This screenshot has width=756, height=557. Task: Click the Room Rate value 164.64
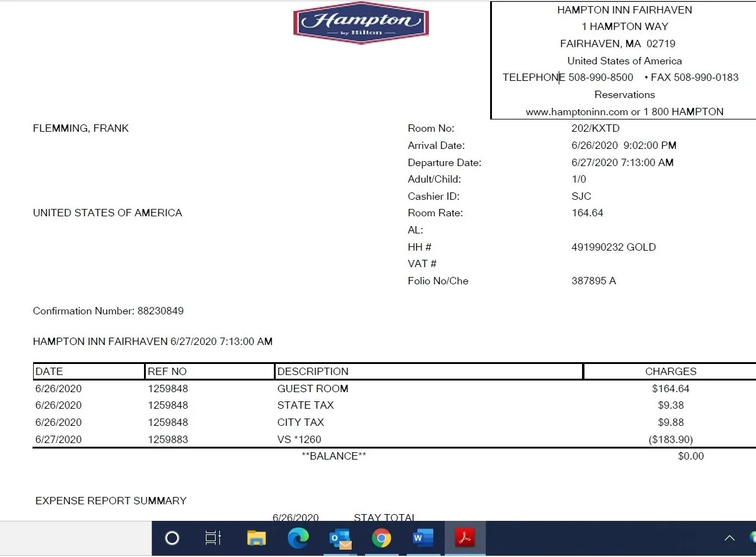click(x=588, y=213)
